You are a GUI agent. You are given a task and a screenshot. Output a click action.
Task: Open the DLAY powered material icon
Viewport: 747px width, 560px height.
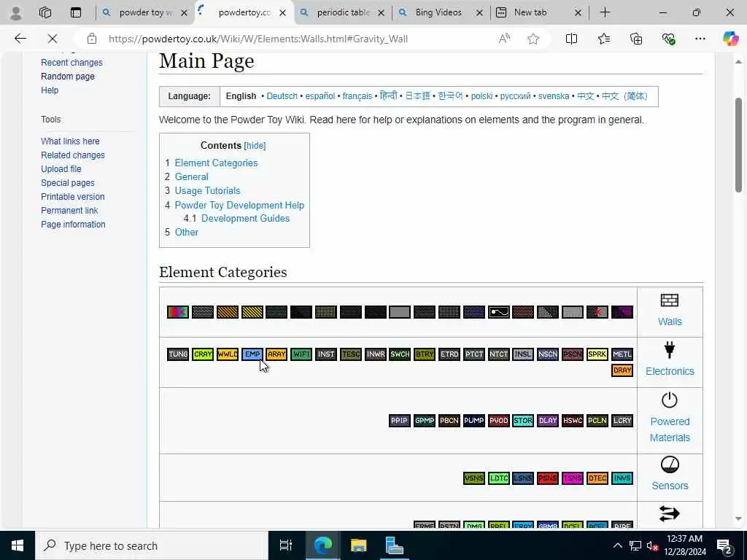[548, 421]
